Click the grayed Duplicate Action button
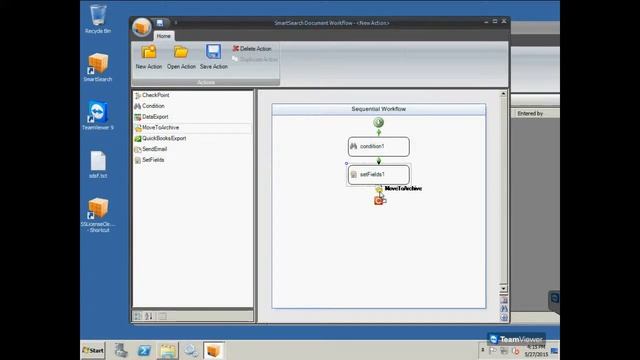 coord(255,59)
